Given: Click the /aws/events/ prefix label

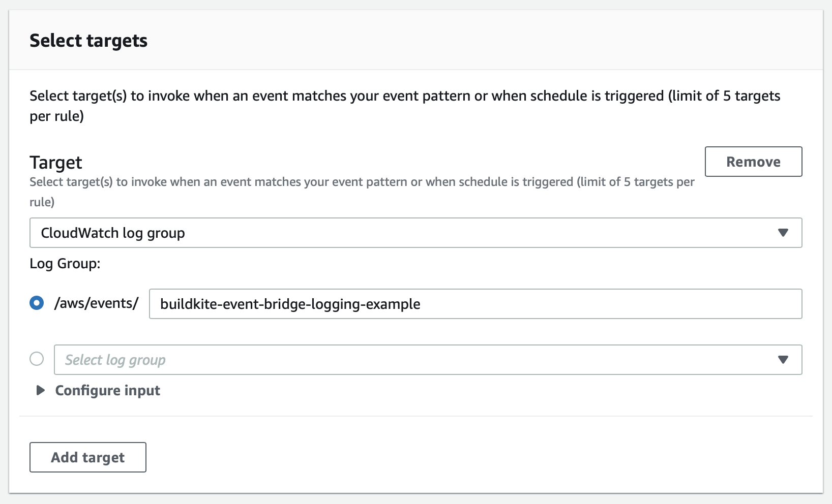Looking at the screenshot, I should (x=97, y=303).
